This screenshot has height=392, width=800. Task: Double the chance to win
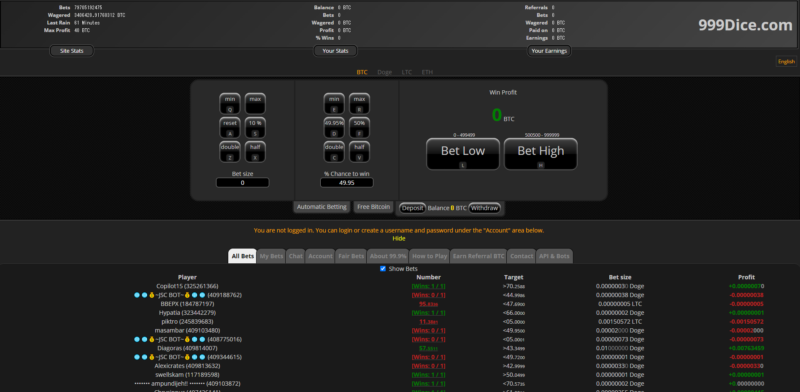pyautogui.click(x=334, y=152)
